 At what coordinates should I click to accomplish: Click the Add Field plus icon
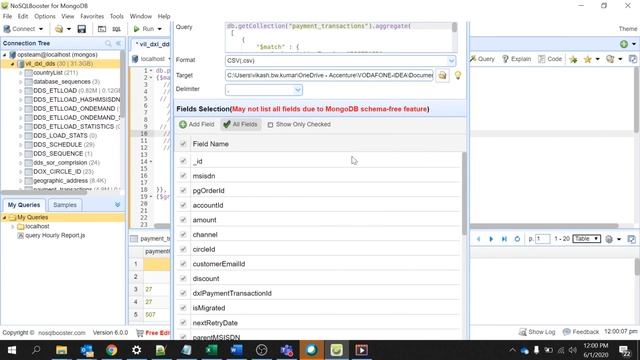tap(183, 124)
